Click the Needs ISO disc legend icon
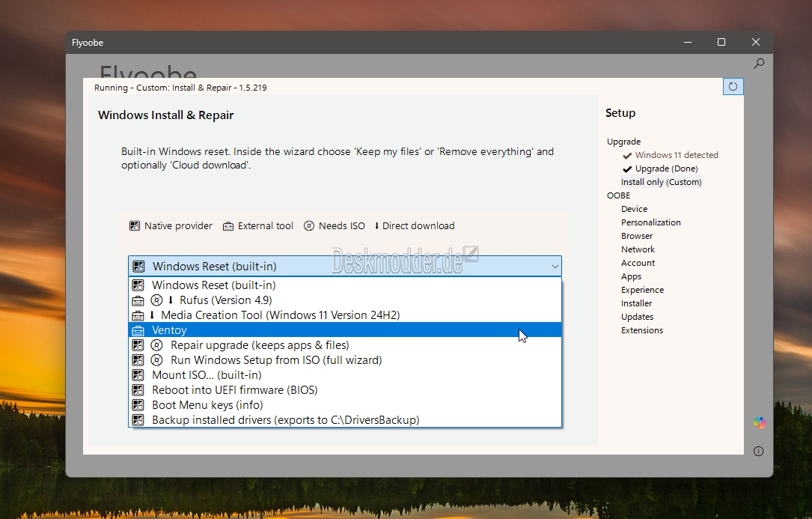Viewport: 812px width, 519px height. point(309,225)
